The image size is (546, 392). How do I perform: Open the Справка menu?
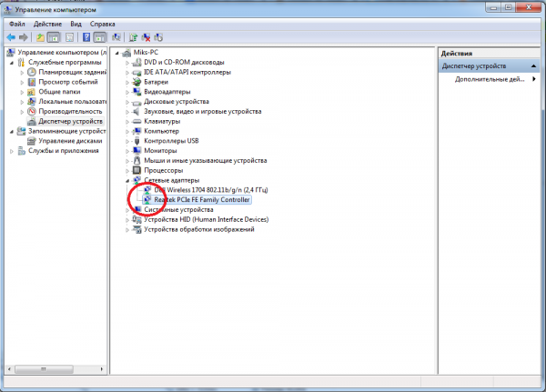tap(102, 24)
